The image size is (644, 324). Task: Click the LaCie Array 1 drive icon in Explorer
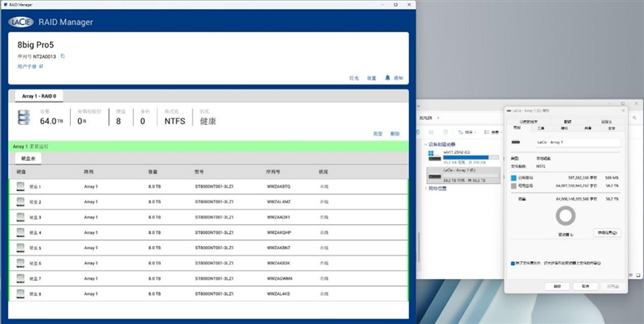point(435,177)
